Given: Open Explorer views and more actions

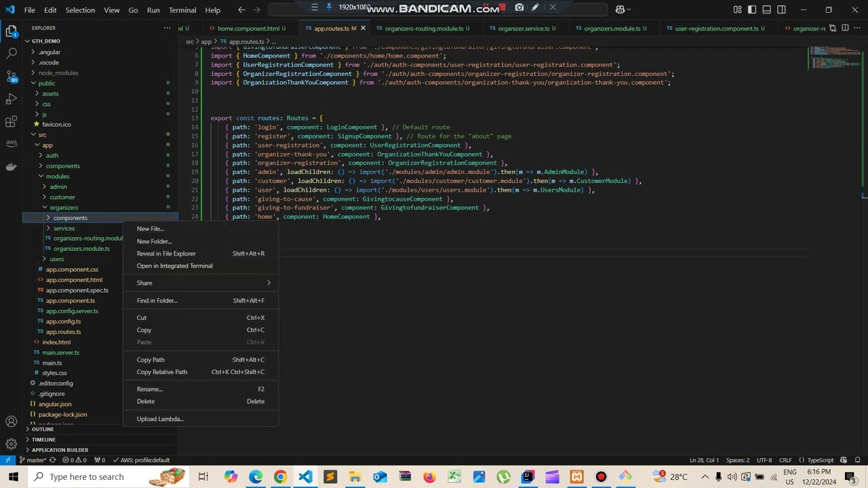Looking at the screenshot, I should [x=167, y=28].
